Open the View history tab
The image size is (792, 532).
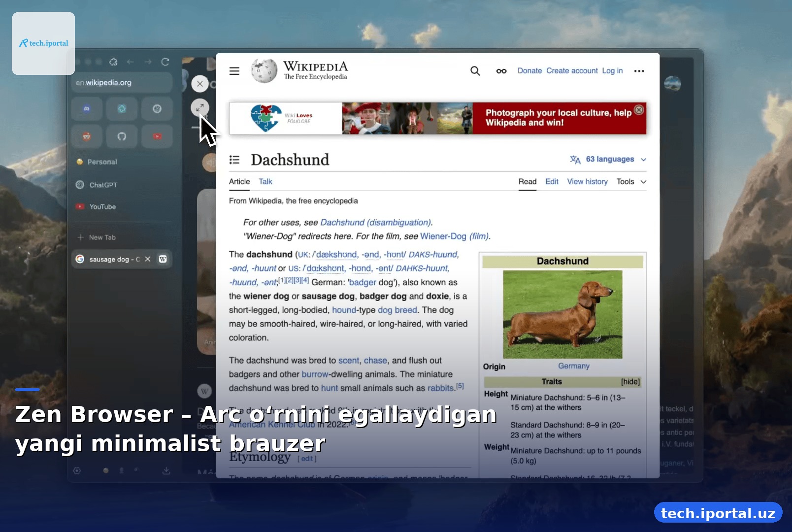(587, 182)
